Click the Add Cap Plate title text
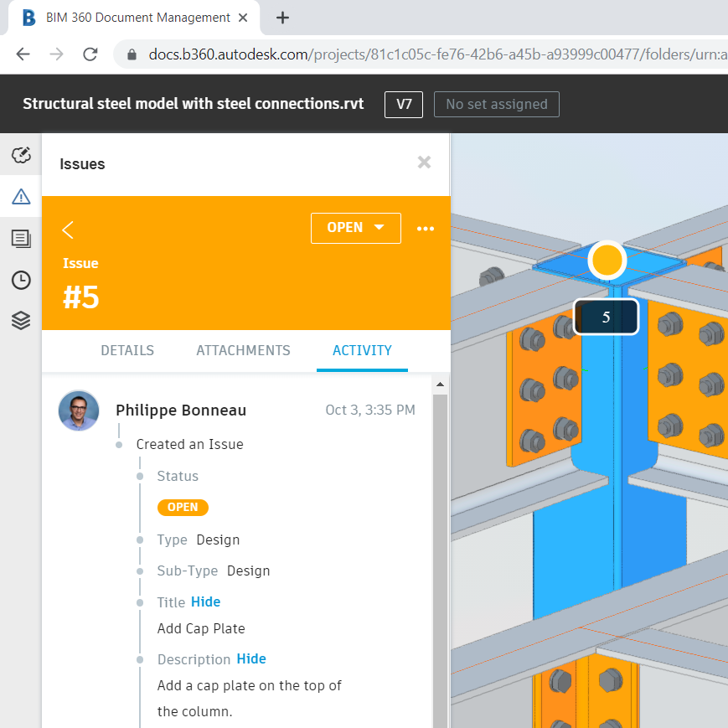This screenshot has height=728, width=728. (201, 628)
